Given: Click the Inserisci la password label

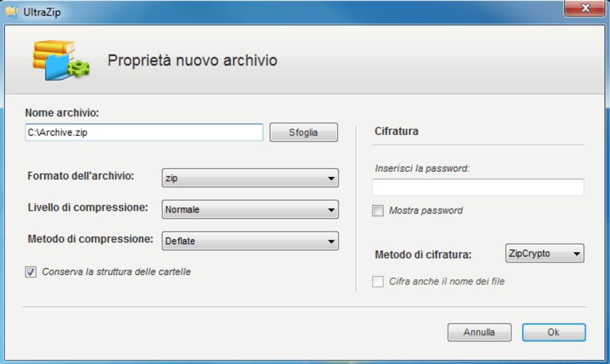Looking at the screenshot, I should (x=422, y=169).
